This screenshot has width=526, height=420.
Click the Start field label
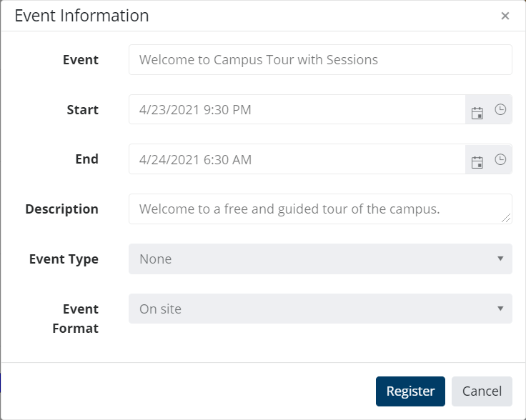(x=83, y=110)
